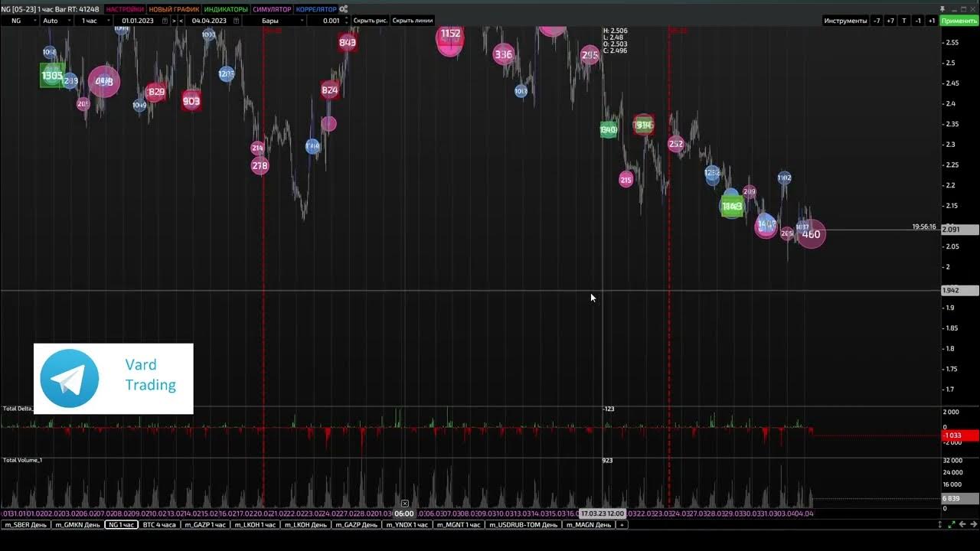The height and width of the screenshot is (551, 980).
Task: Click the -7 shift button
Action: click(x=877, y=21)
